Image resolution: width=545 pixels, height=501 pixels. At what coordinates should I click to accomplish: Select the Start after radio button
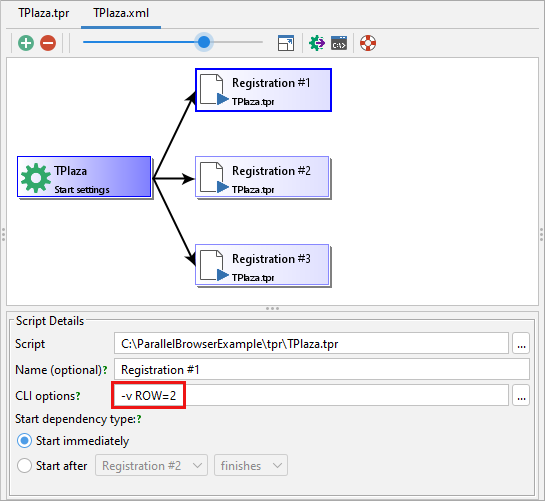coord(24,466)
